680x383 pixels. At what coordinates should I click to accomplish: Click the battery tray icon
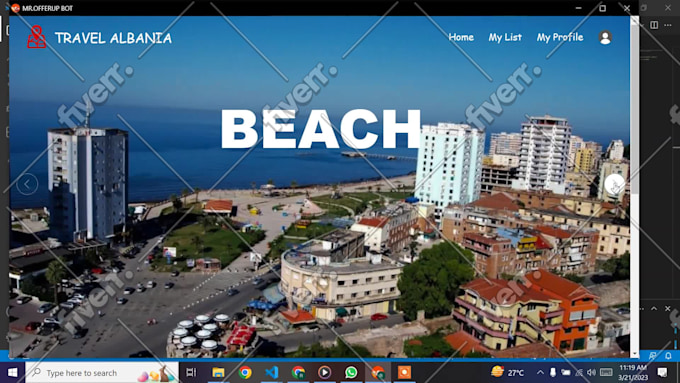[566, 372]
